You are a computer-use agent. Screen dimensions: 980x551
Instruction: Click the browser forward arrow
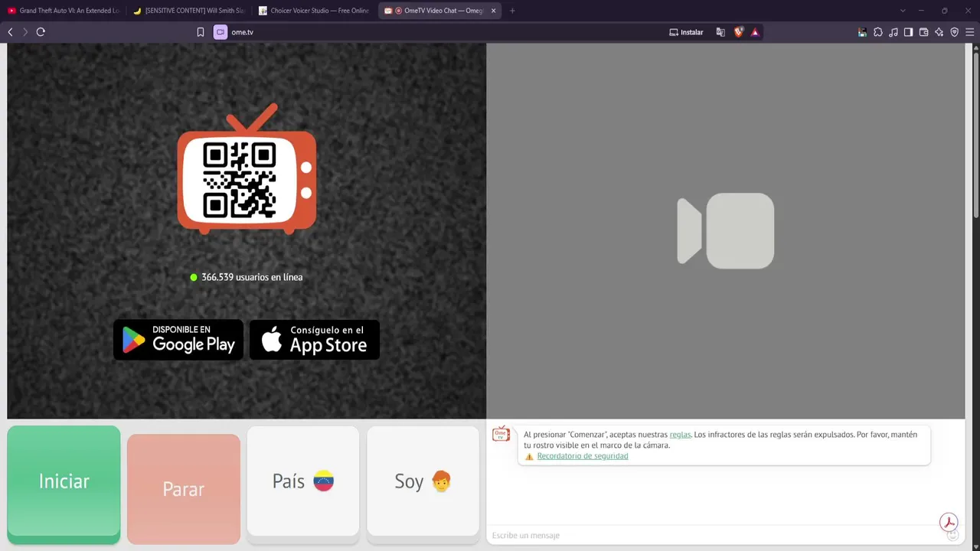pos(25,32)
